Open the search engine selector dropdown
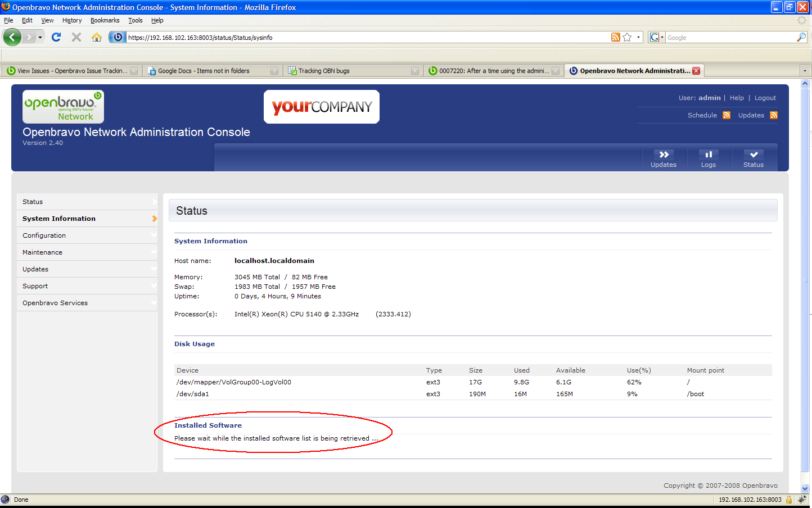 [x=656, y=37]
